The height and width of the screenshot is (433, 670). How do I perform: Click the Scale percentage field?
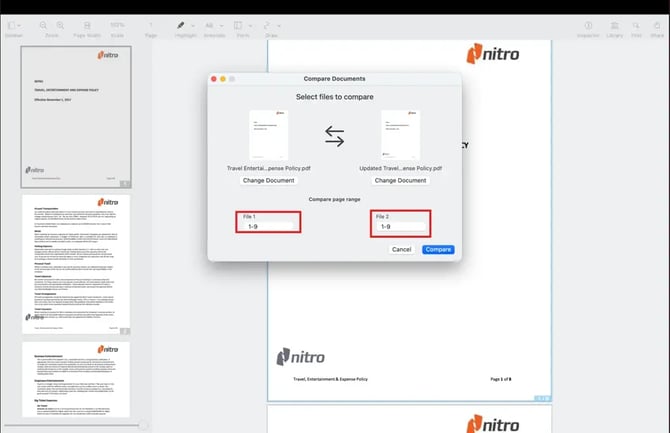click(117, 26)
